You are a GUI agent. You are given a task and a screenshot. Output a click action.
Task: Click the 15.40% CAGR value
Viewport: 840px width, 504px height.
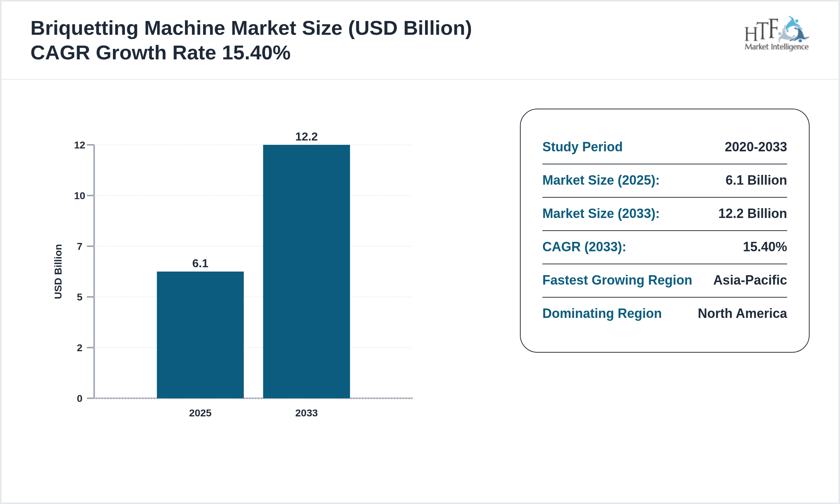pyautogui.click(x=765, y=247)
